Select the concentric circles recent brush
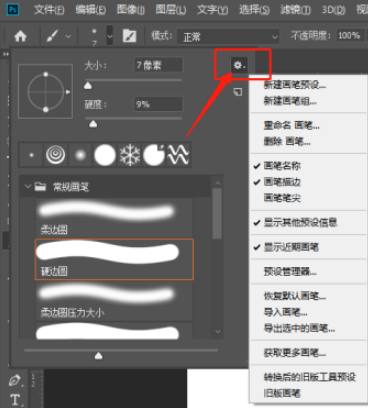The width and height of the screenshot is (368, 408). coord(55,155)
